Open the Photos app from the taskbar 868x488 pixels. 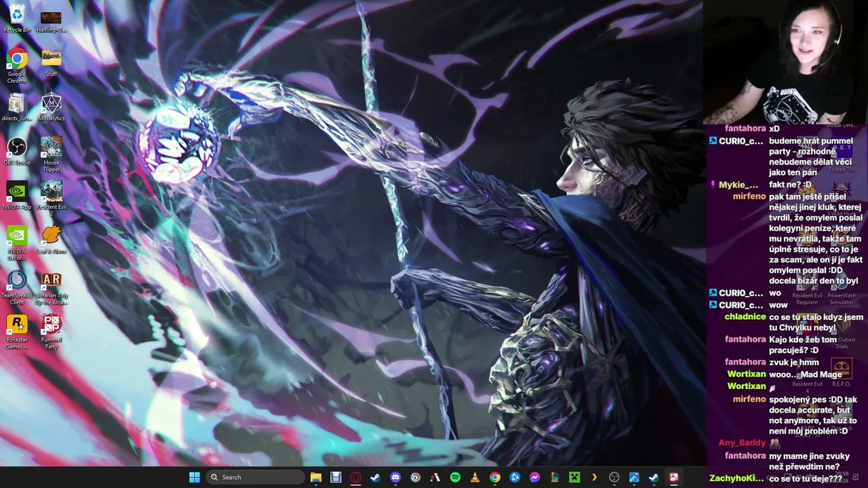pyautogui.click(x=634, y=477)
